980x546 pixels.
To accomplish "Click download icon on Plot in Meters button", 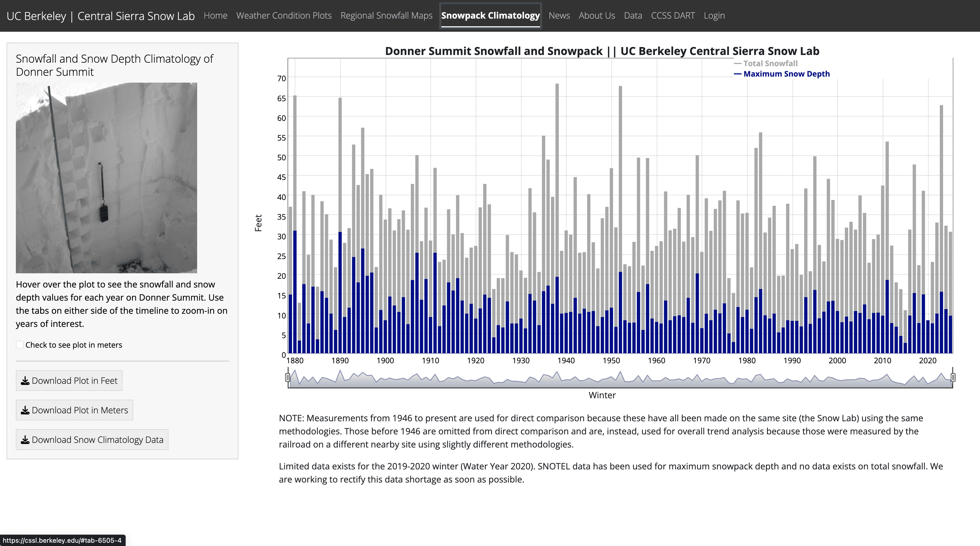I will pyautogui.click(x=25, y=410).
